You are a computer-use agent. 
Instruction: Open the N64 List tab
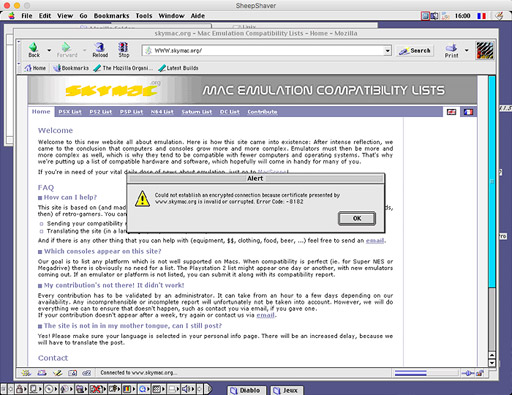tap(162, 112)
